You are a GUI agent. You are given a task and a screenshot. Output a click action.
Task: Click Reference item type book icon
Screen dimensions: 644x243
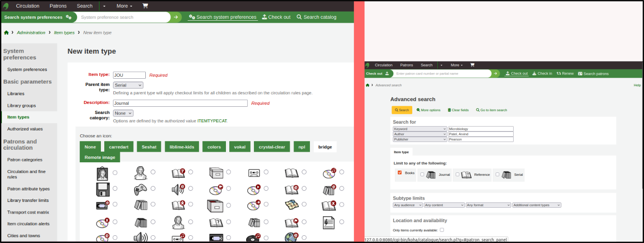466,175
